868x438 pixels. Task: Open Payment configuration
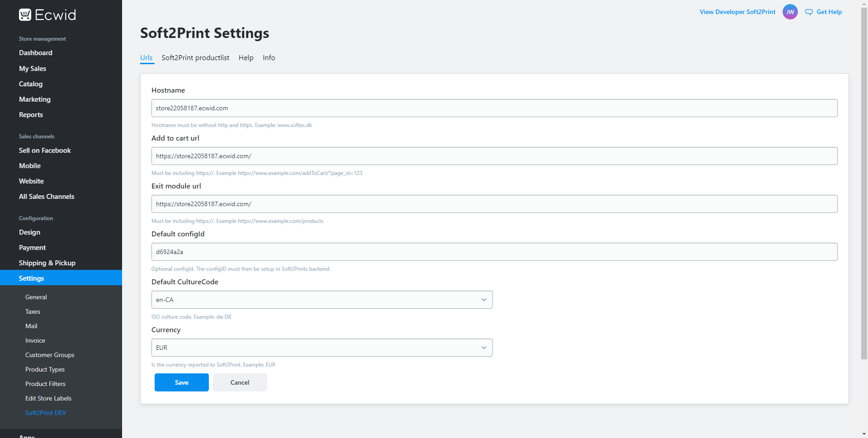pyautogui.click(x=32, y=248)
